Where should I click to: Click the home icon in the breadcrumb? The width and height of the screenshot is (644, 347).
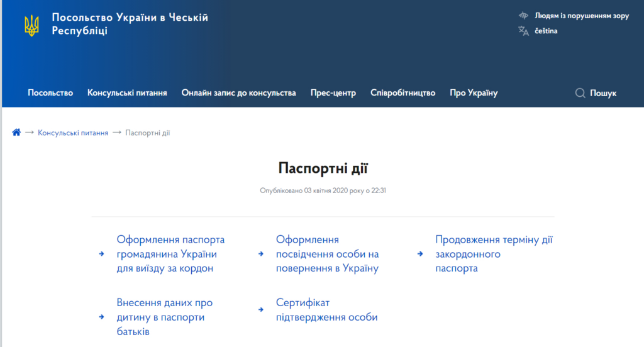(16, 133)
